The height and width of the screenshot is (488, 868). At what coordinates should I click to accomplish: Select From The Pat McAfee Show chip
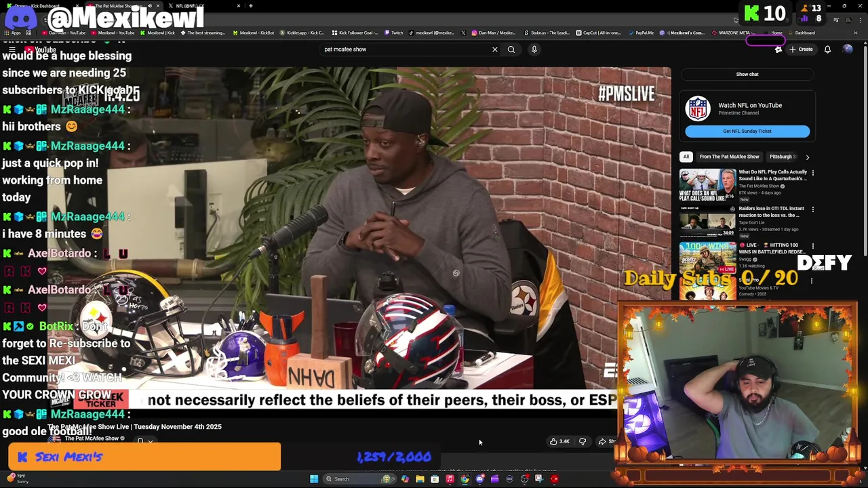pos(729,157)
